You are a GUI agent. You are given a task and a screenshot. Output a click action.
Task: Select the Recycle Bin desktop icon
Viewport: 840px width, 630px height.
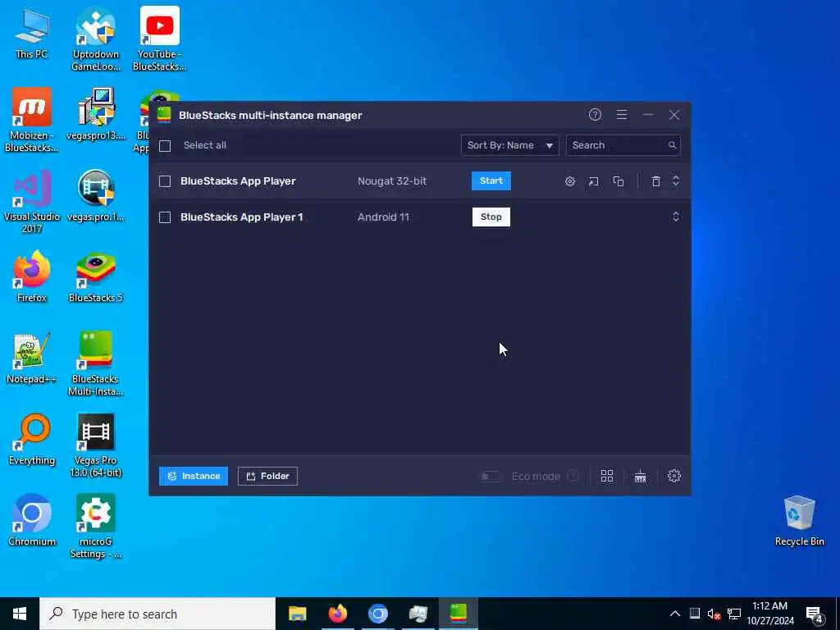[x=799, y=520]
